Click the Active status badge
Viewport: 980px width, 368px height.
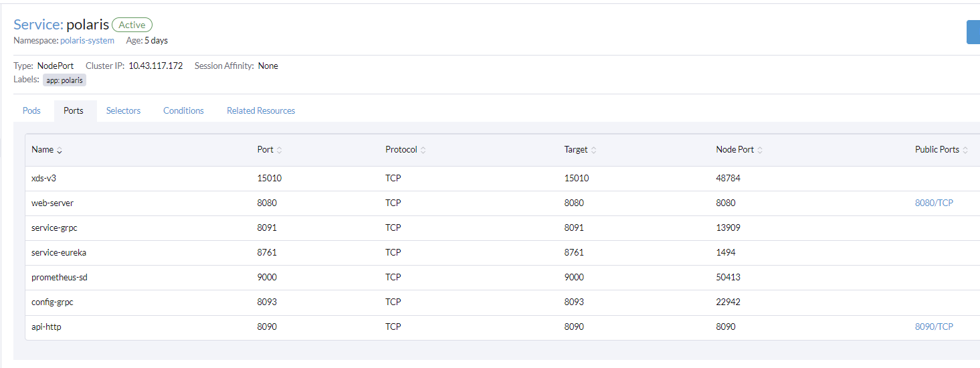pos(132,25)
